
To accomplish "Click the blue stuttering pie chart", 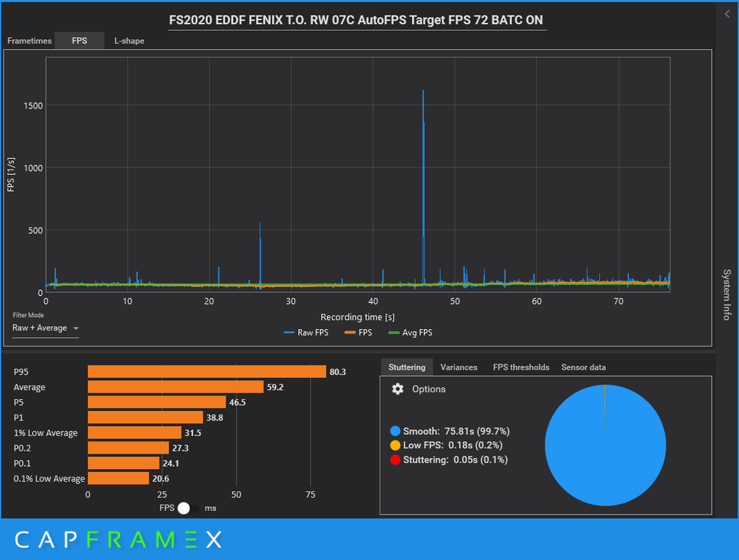I will (x=605, y=445).
